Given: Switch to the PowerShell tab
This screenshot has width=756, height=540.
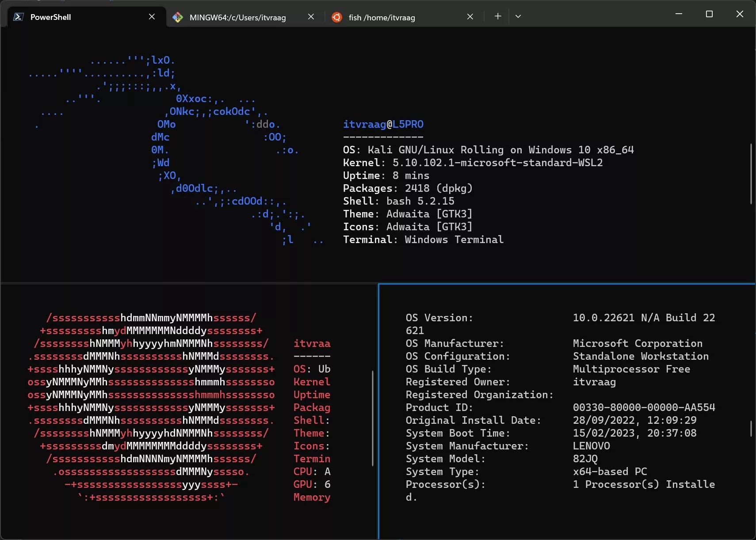Looking at the screenshot, I should (66, 17).
